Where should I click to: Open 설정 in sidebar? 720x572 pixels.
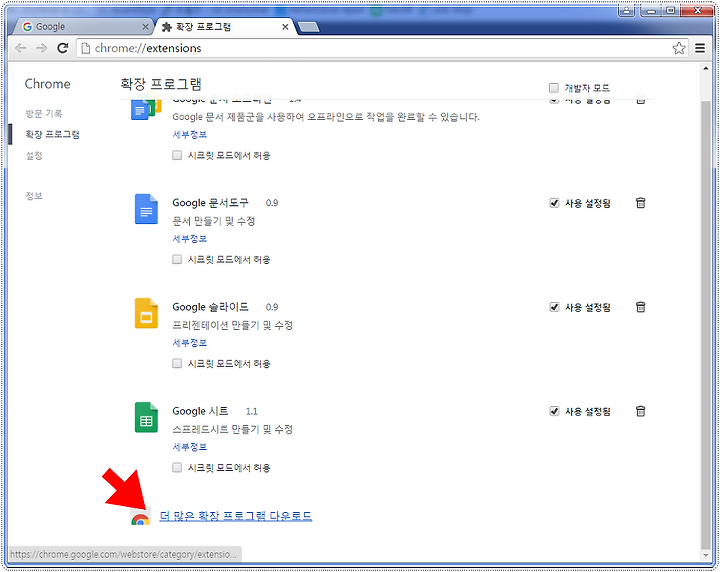[x=34, y=156]
